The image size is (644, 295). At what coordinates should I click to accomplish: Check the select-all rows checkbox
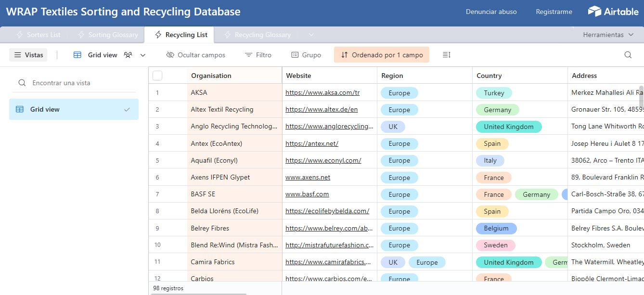pos(157,76)
